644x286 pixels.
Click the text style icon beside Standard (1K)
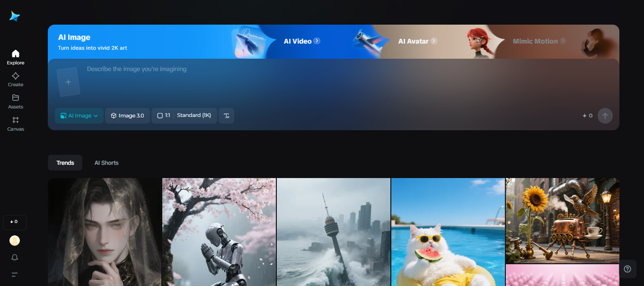pos(226,115)
